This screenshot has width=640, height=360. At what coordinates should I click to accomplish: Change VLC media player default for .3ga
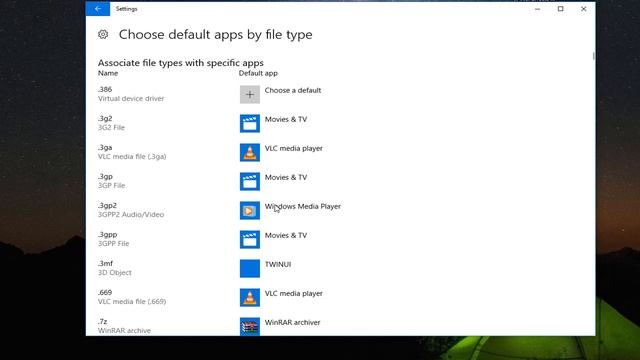(293, 148)
